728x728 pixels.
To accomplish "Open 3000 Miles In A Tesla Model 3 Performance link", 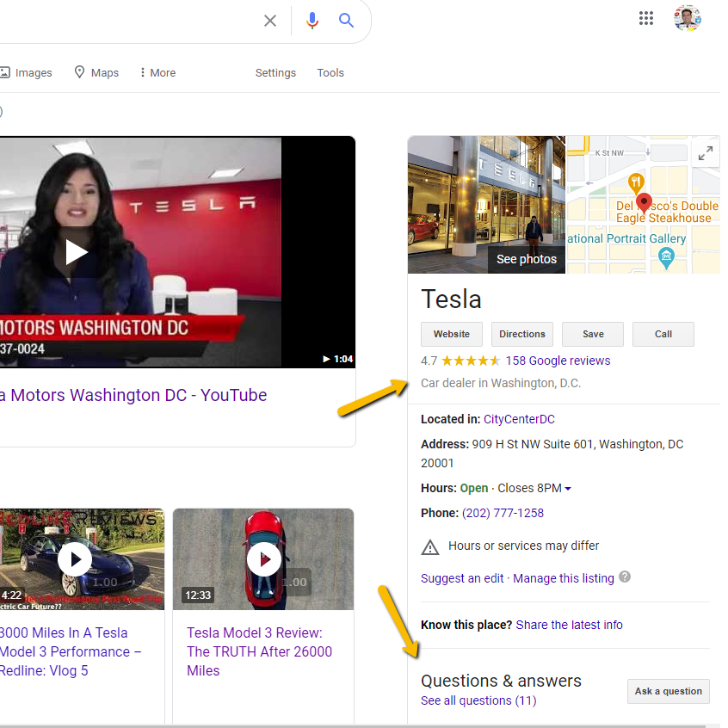I will (70, 652).
